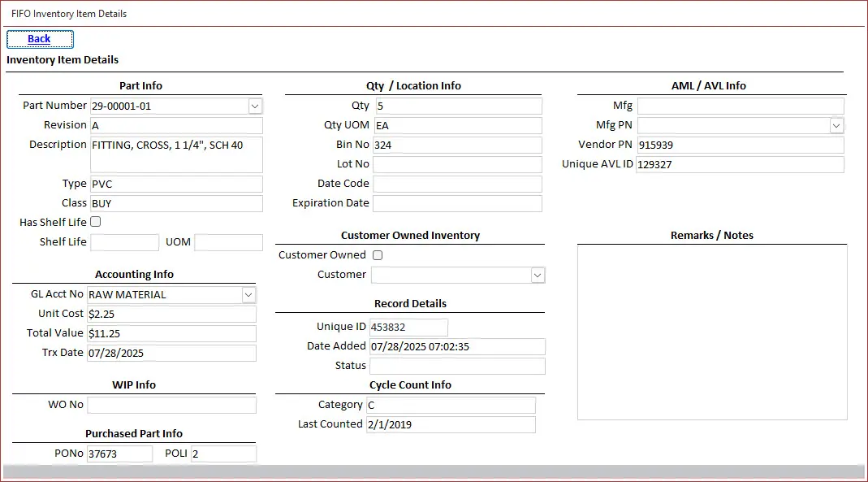Click the Vendor PN field
Screen dimensions: 868x482
(740, 145)
